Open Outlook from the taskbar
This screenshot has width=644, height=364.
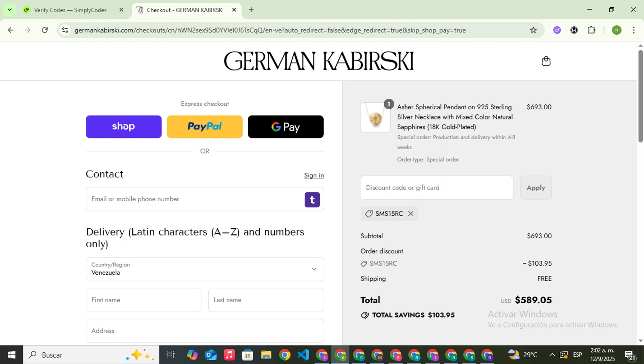(x=211, y=355)
